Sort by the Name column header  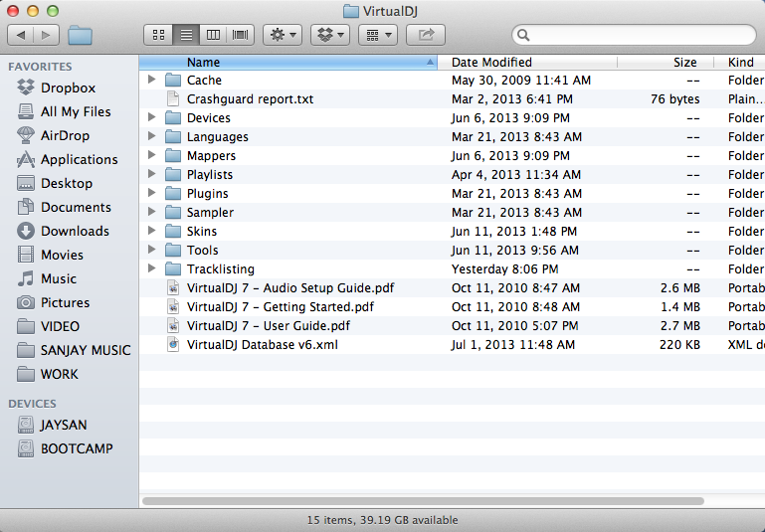[287, 63]
